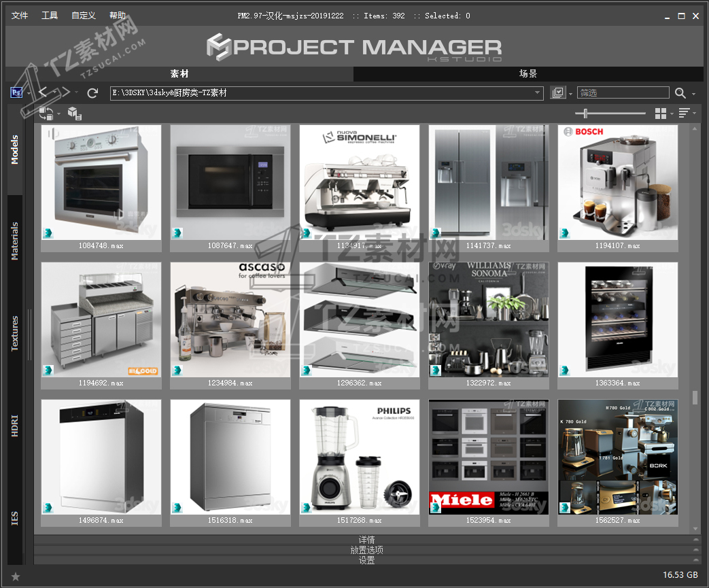Expand the folder path dropdown

click(x=537, y=93)
